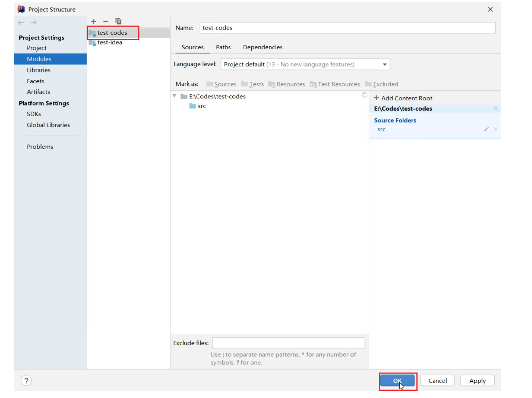Click the Source Folders heading
This screenshot has height=398, width=532.
395,120
